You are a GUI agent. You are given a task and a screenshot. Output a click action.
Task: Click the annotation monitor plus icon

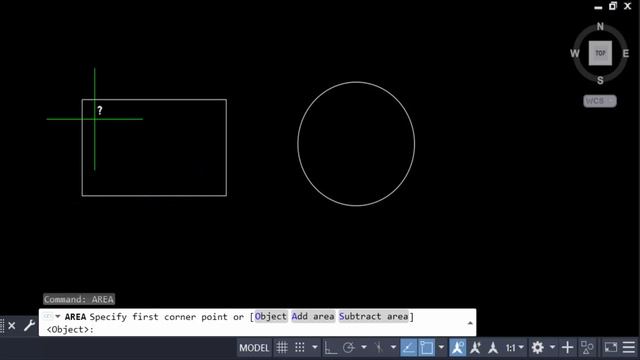point(567,348)
